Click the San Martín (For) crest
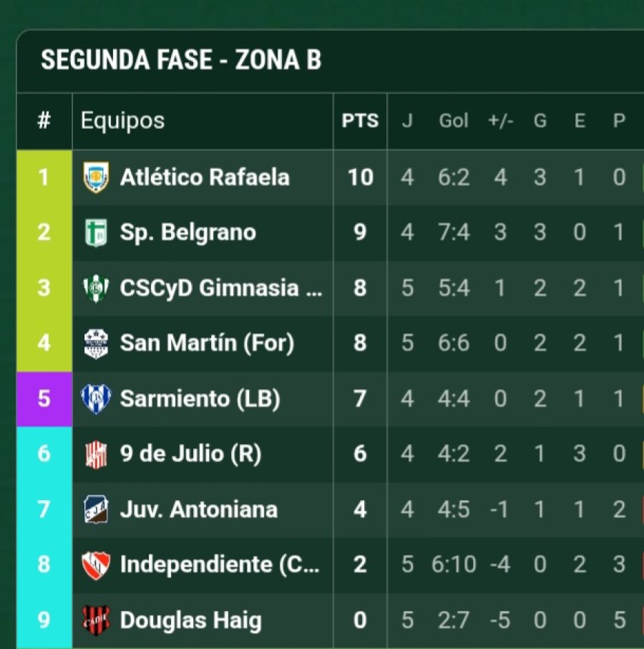The height and width of the screenshot is (649, 644). coord(96,343)
